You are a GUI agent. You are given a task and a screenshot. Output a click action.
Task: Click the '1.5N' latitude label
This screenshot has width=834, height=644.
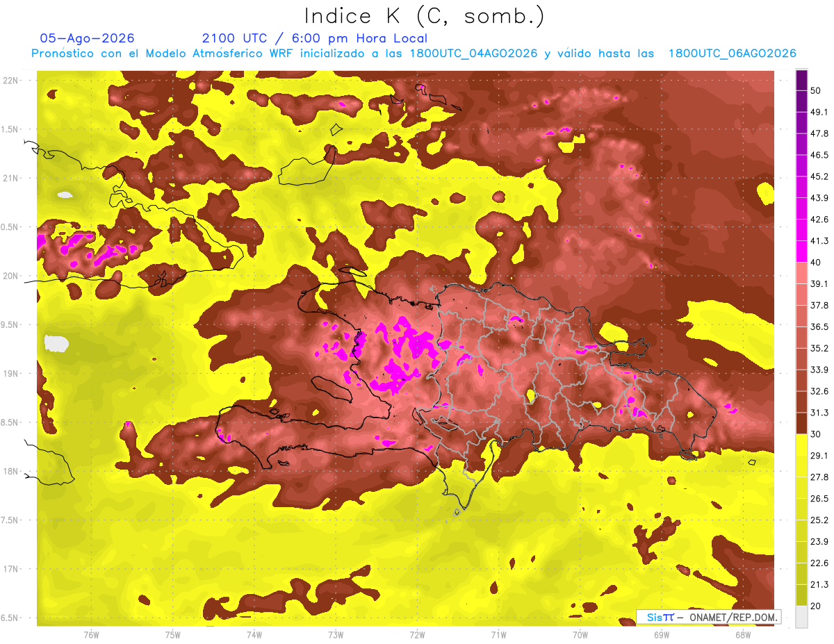point(10,129)
